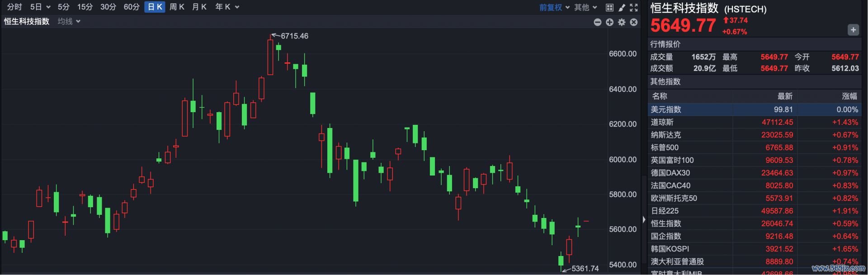Select the 60分 timeframe tab
The image size is (868, 275).
(x=132, y=7)
